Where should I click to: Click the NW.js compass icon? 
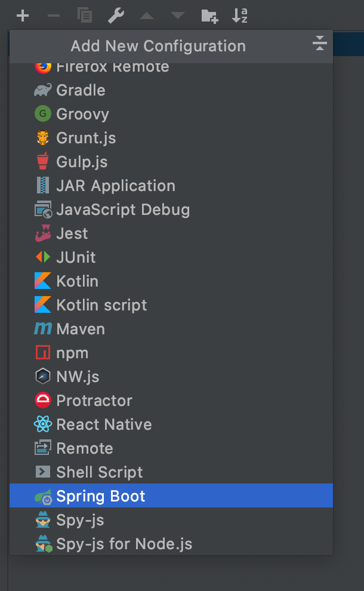43,376
